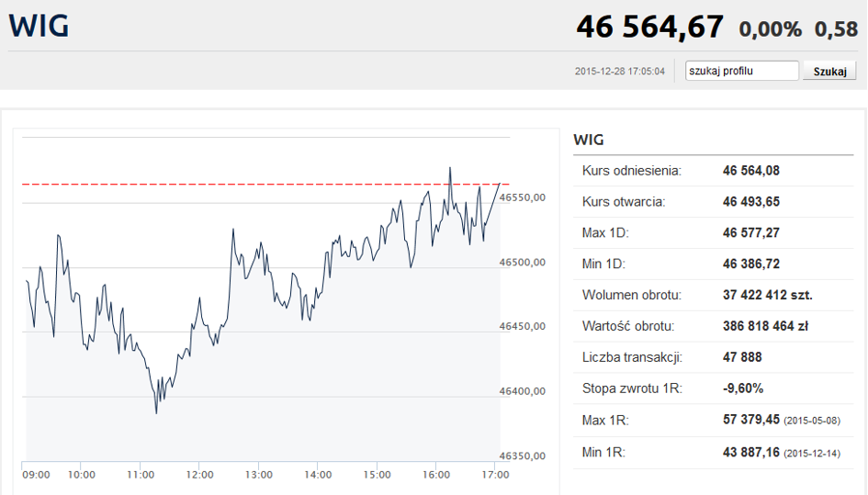The height and width of the screenshot is (495, 868).
Task: Select the transaction count 47 888
Action: coord(742,357)
